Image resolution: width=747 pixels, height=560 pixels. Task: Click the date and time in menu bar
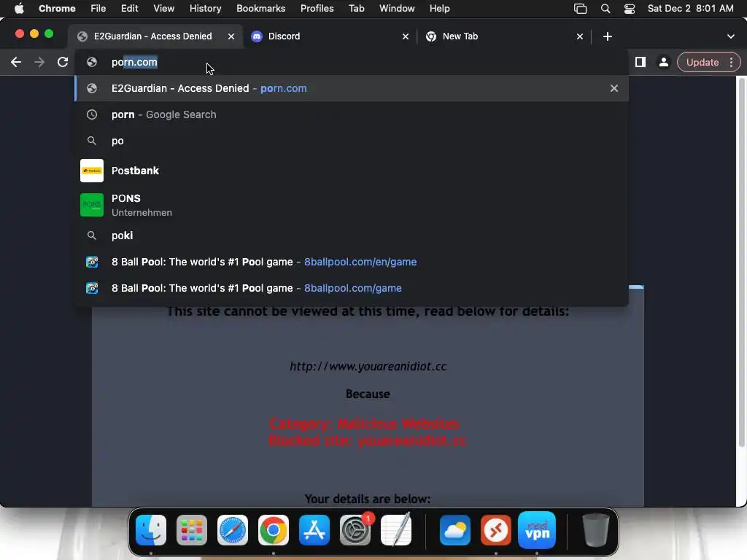(x=690, y=9)
